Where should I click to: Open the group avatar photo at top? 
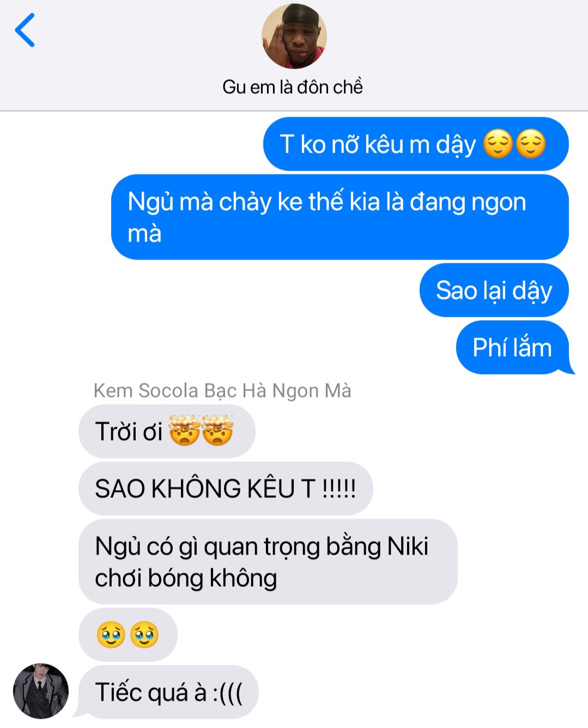tap(294, 36)
